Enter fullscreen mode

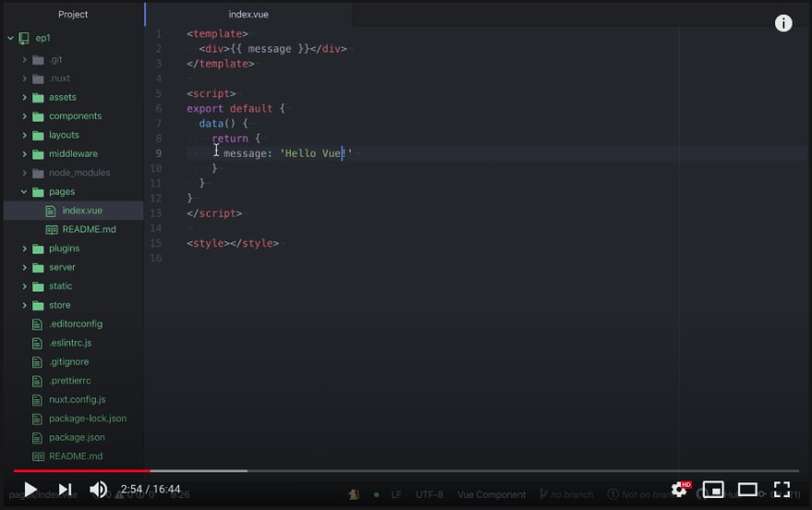[782, 490]
